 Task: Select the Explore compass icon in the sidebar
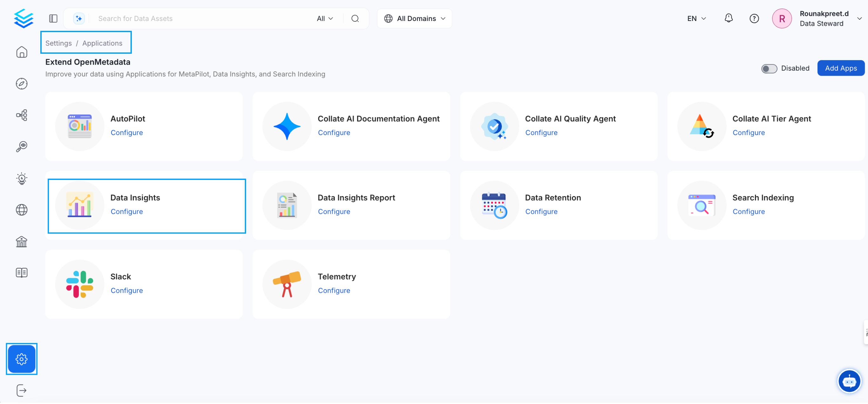(22, 84)
